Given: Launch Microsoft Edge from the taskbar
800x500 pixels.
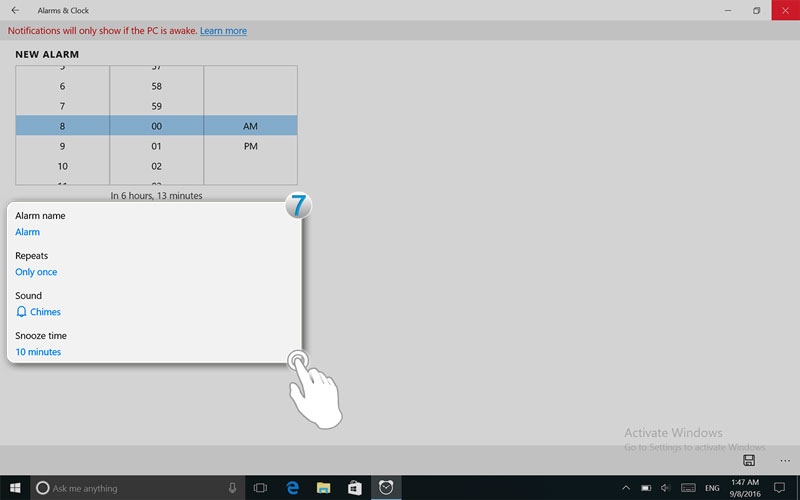Looking at the screenshot, I should 293,488.
